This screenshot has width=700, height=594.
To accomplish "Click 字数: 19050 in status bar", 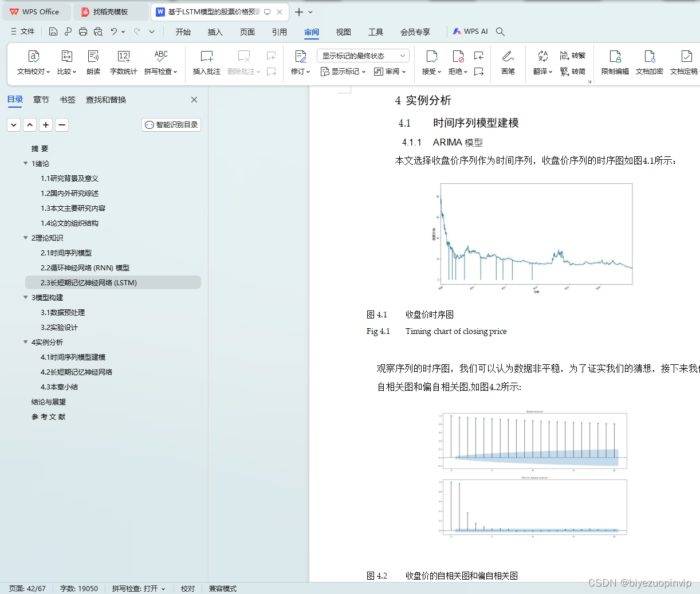I will pyautogui.click(x=79, y=588).
